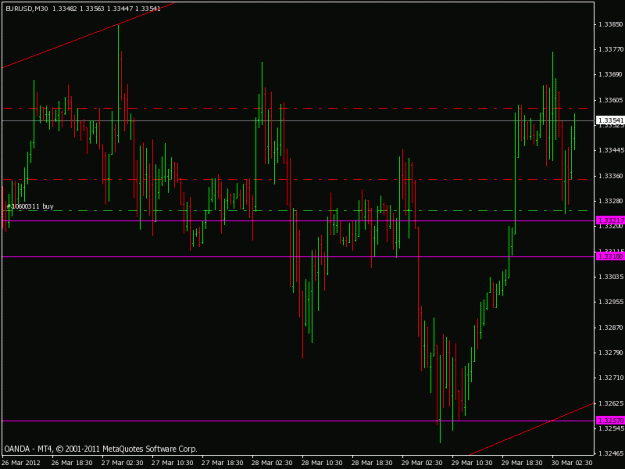
Task: Click the '27 Mar 10:30' time axis label
Action: point(172,463)
